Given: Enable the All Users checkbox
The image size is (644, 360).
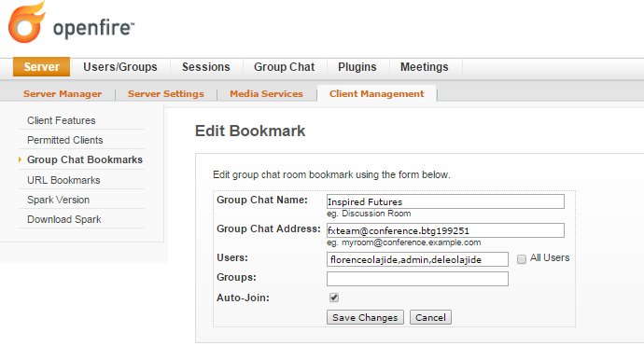Looking at the screenshot, I should [521, 259].
